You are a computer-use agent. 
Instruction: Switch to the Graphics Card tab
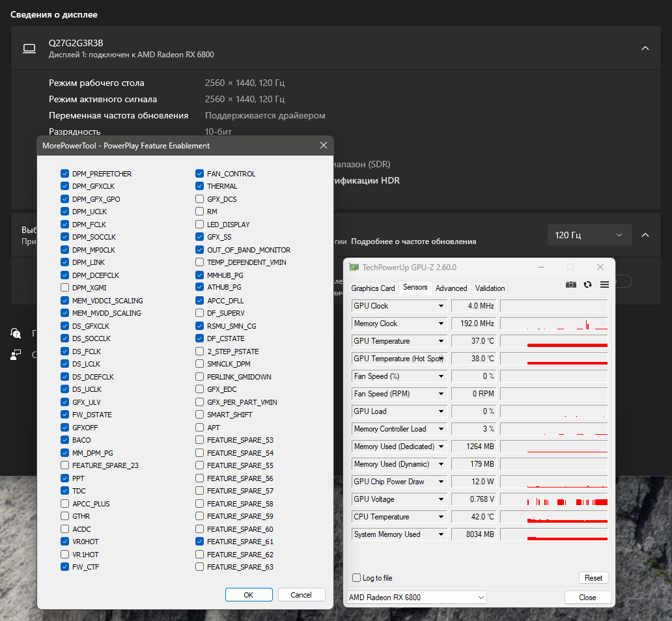click(373, 288)
